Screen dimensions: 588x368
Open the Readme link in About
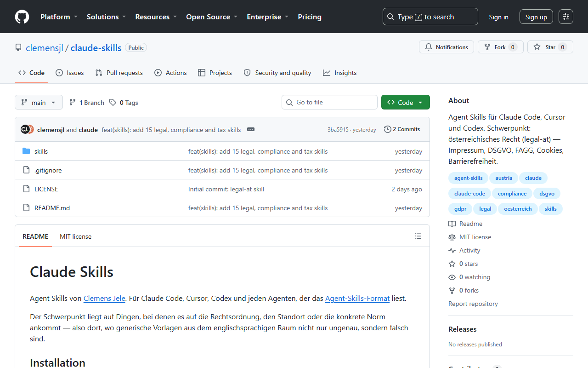(465, 224)
